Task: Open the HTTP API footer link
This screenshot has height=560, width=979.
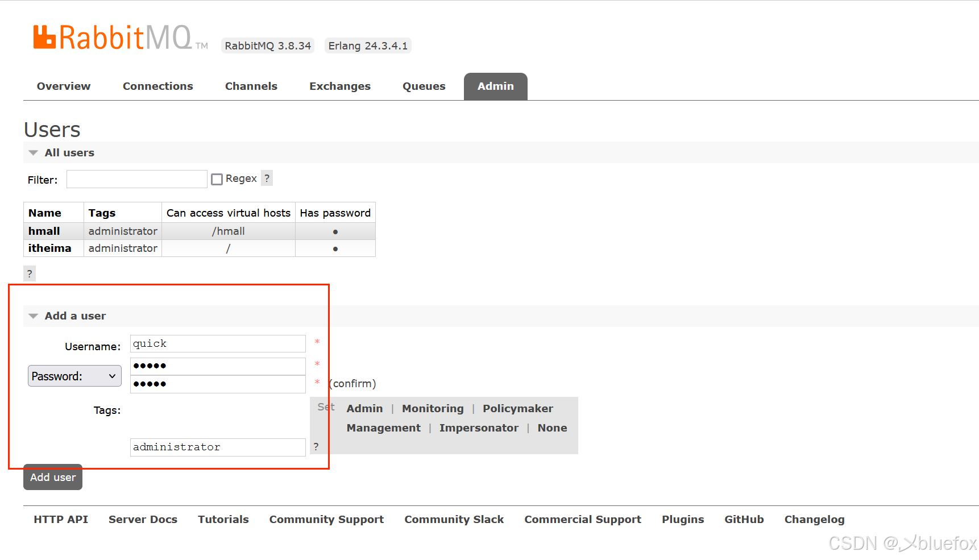Action: tap(61, 519)
